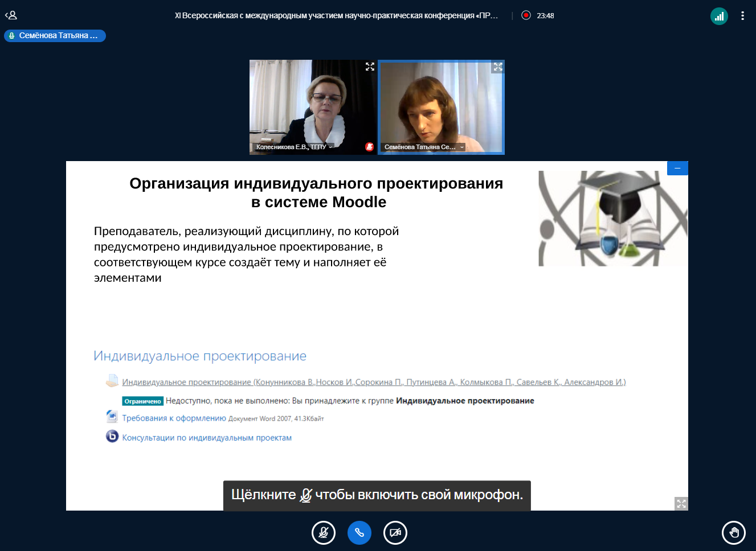Click 'Документ Word 2007, 41.3Кбайт' text
The image size is (756, 551).
tap(276, 419)
